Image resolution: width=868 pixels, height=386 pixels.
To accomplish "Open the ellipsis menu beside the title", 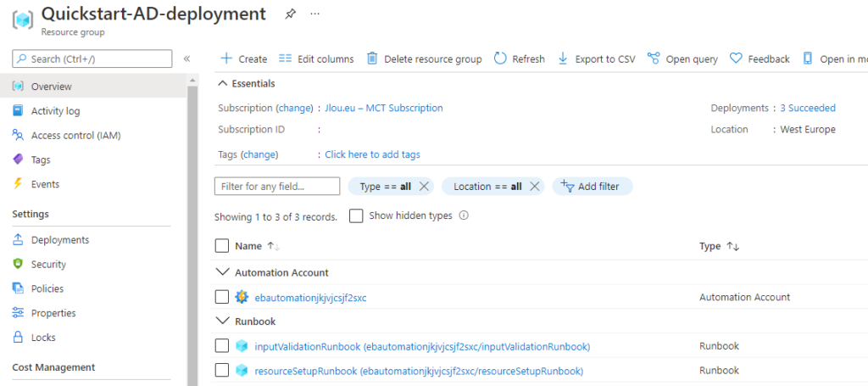I will click(x=315, y=14).
